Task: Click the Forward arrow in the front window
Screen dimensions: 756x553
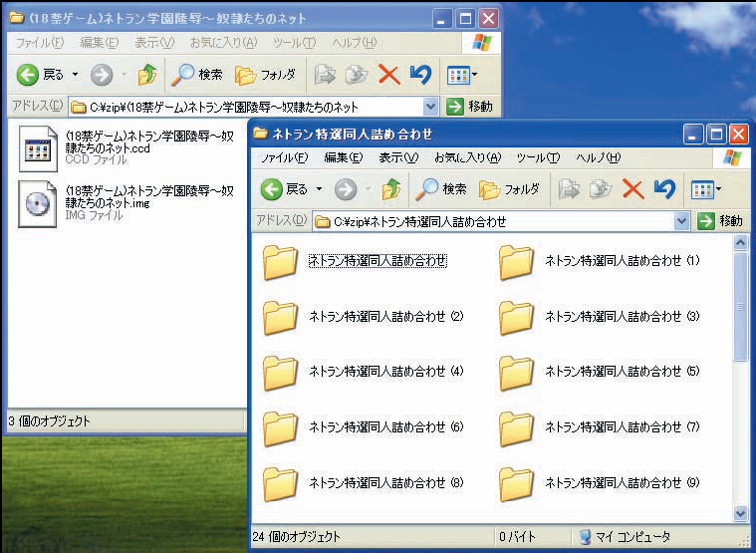Action: tap(346, 189)
